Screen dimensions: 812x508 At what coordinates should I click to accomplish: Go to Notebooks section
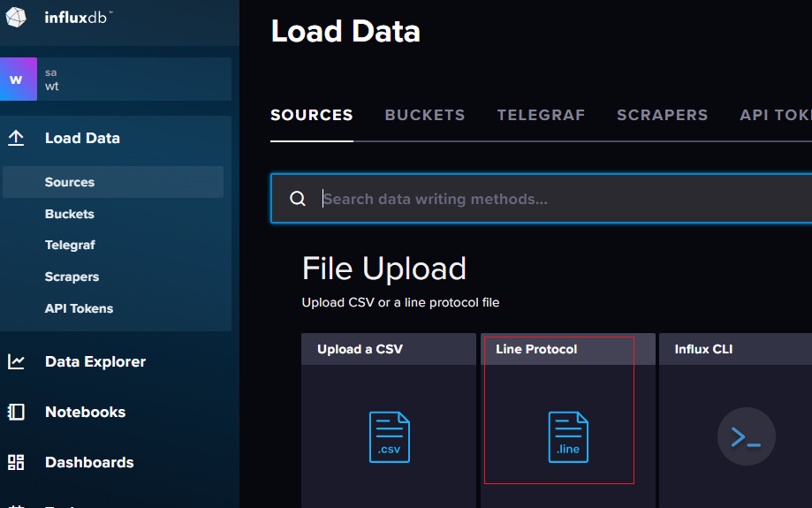86,412
